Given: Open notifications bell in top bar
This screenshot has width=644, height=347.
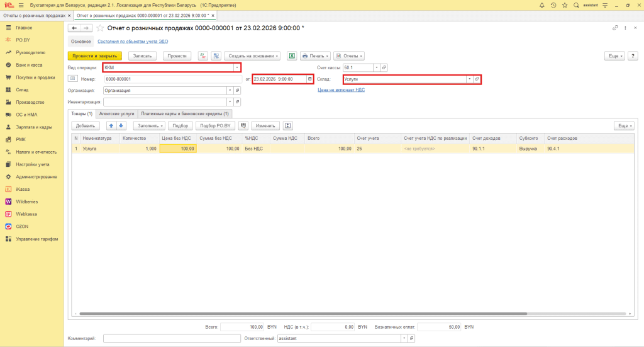Looking at the screenshot, I should point(542,4).
